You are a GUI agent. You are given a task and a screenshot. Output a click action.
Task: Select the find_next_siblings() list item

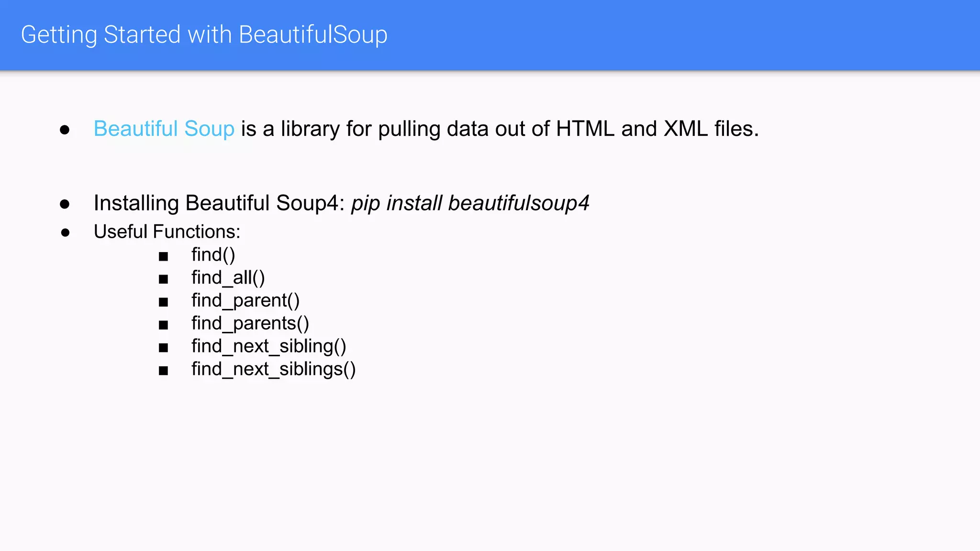tap(274, 369)
